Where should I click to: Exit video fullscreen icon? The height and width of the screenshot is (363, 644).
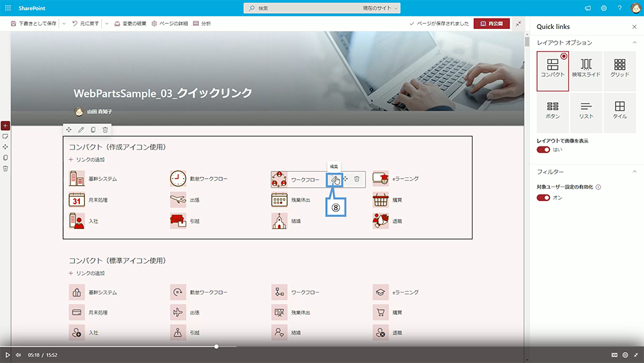636,355
